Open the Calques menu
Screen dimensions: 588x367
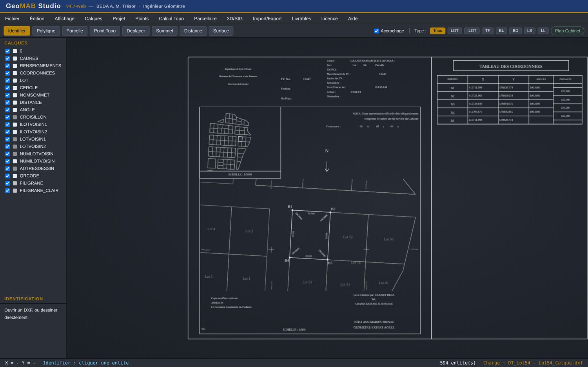click(x=93, y=18)
